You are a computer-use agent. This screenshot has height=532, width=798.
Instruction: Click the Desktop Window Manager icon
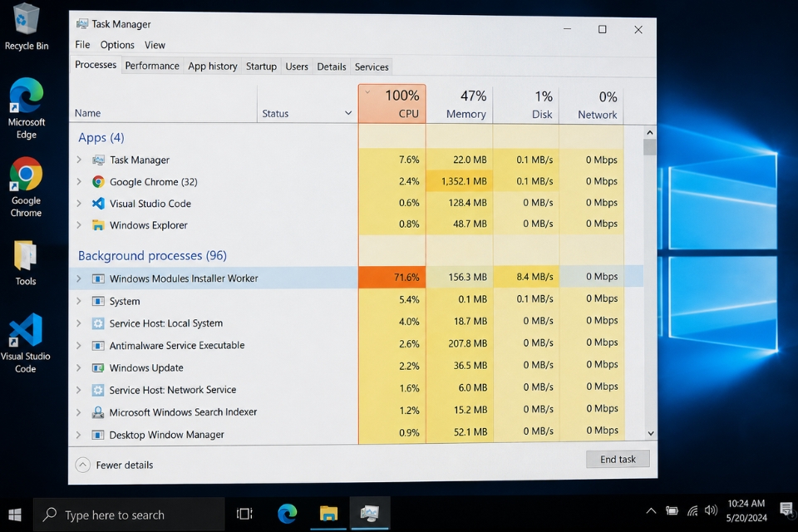point(98,435)
